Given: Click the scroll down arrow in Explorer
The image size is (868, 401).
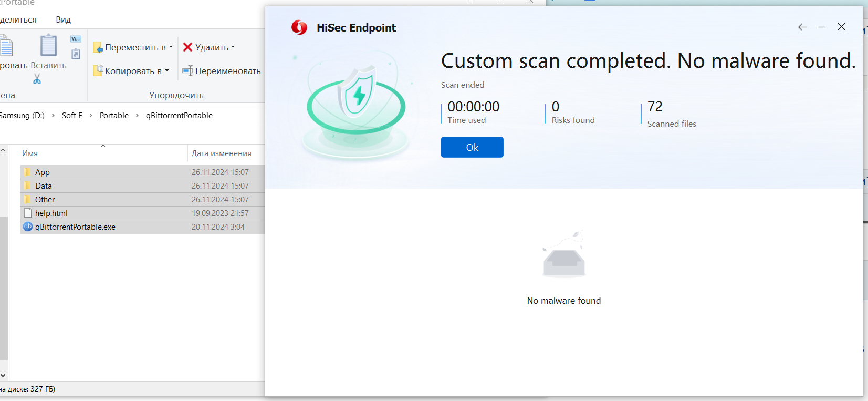Looking at the screenshot, I should (x=3, y=375).
